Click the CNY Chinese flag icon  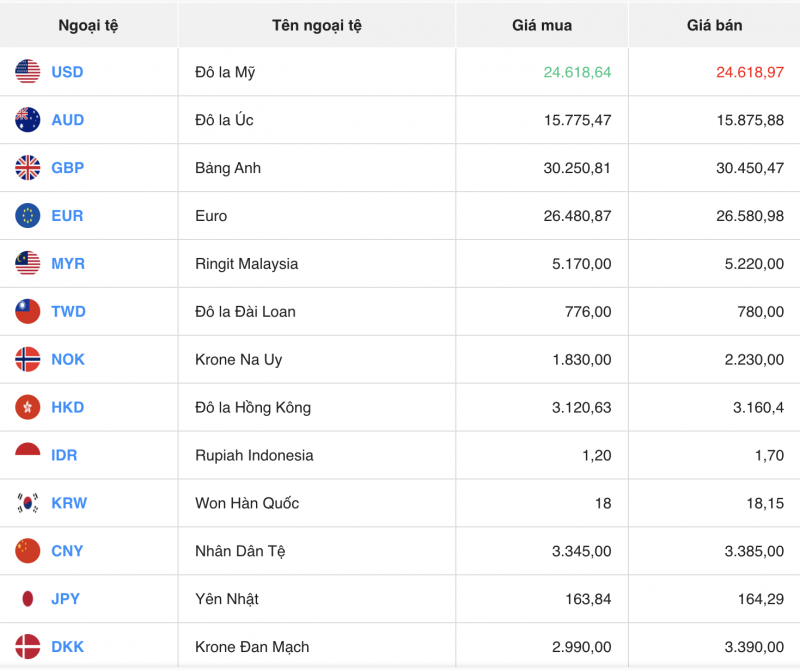tap(27, 551)
